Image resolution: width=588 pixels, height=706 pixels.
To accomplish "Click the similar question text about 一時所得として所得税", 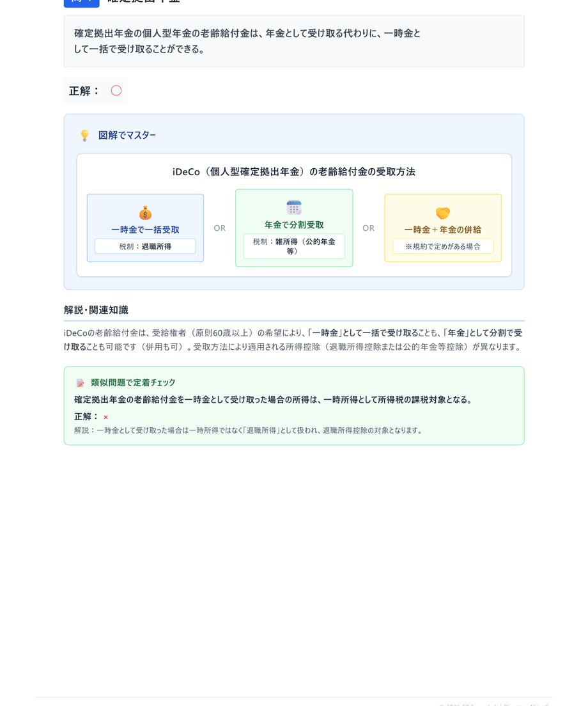I will (273, 400).
